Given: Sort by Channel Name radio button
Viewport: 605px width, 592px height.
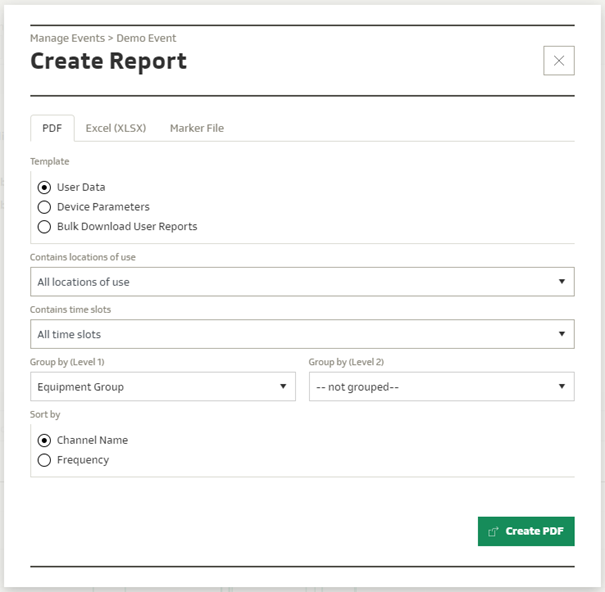Looking at the screenshot, I should point(44,440).
